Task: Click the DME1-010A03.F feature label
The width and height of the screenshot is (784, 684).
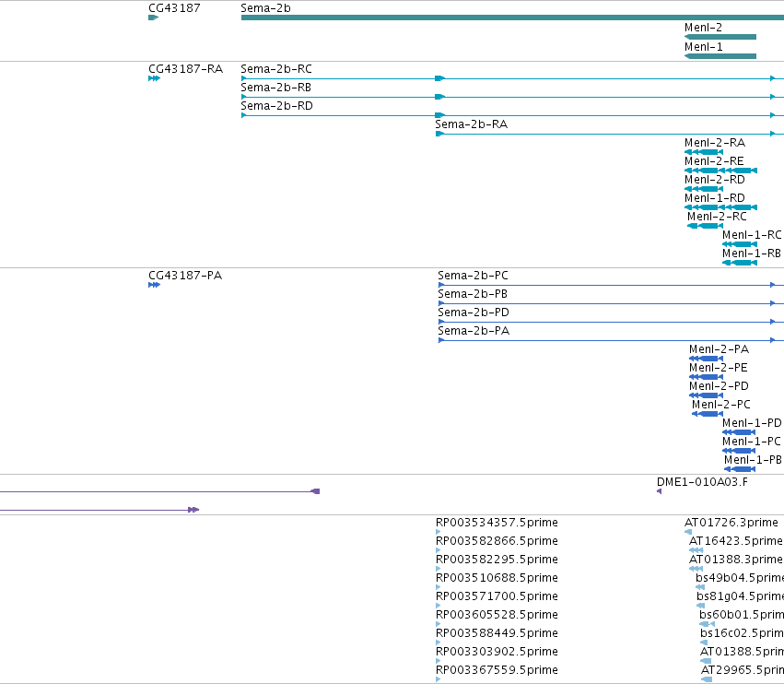Action: pyautogui.click(x=702, y=482)
